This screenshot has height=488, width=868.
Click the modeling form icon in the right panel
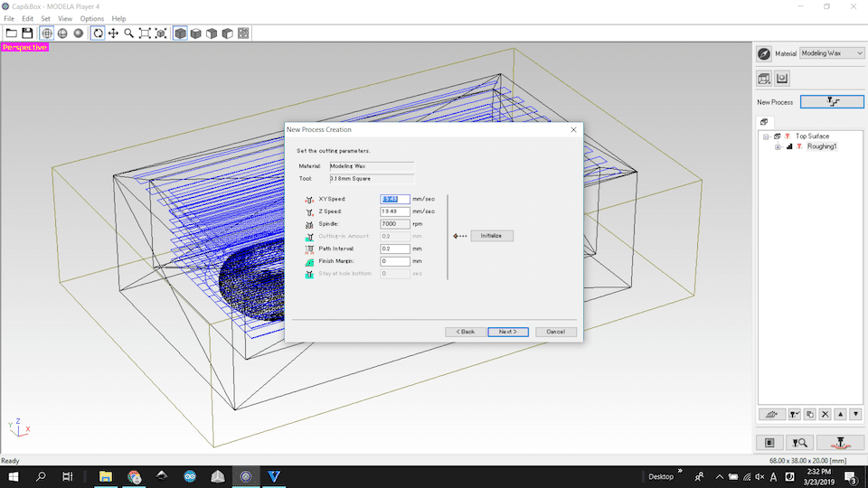click(x=781, y=79)
